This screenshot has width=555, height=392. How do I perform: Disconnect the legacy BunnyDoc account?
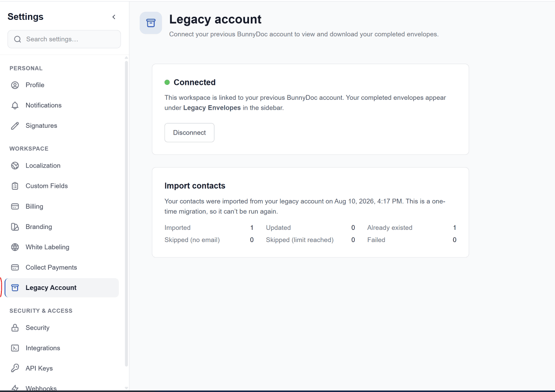click(189, 133)
